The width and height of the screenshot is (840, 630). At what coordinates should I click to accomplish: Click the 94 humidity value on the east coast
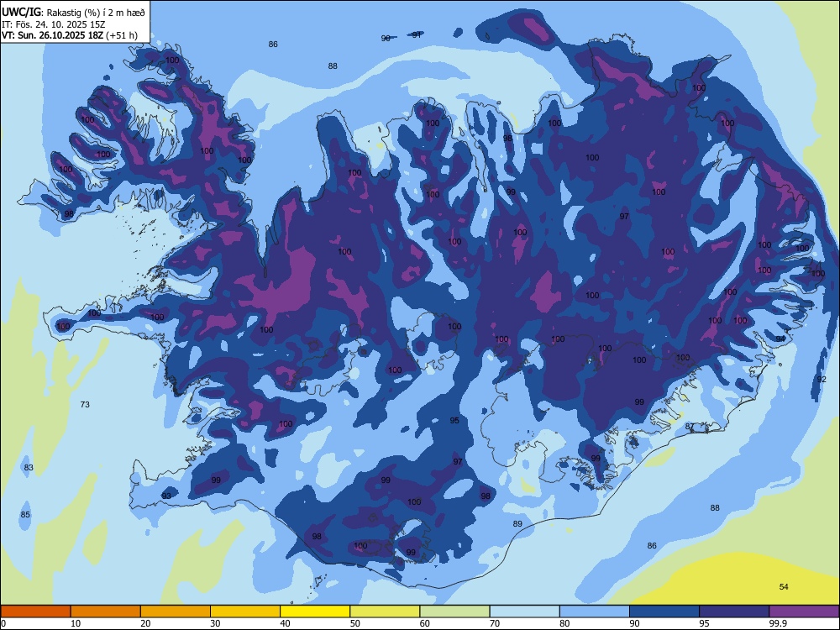pos(780,339)
